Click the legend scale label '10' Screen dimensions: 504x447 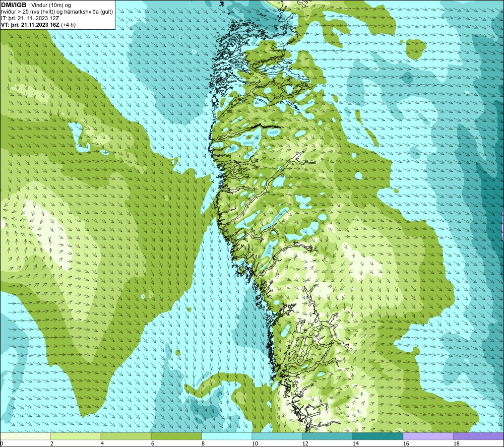tap(255, 443)
